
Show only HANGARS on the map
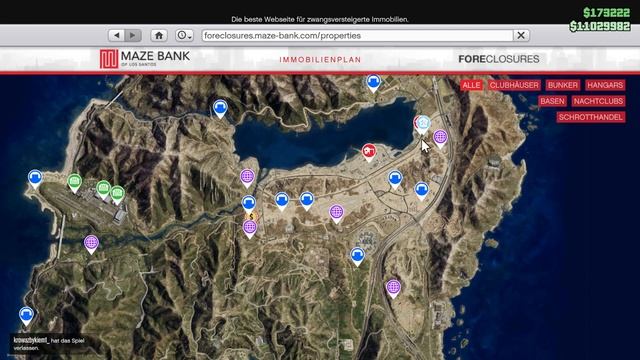[605, 85]
